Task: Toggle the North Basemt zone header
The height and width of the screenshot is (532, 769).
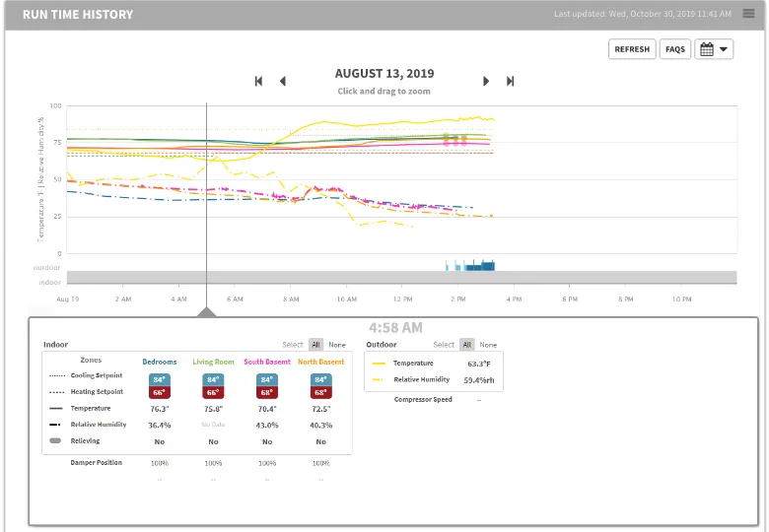Action: pyautogui.click(x=321, y=362)
